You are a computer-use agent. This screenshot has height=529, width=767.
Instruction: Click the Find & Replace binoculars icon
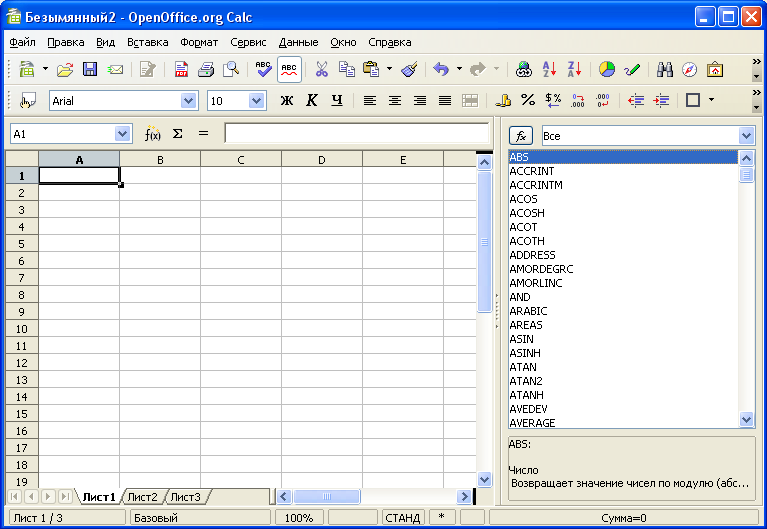pyautogui.click(x=664, y=70)
